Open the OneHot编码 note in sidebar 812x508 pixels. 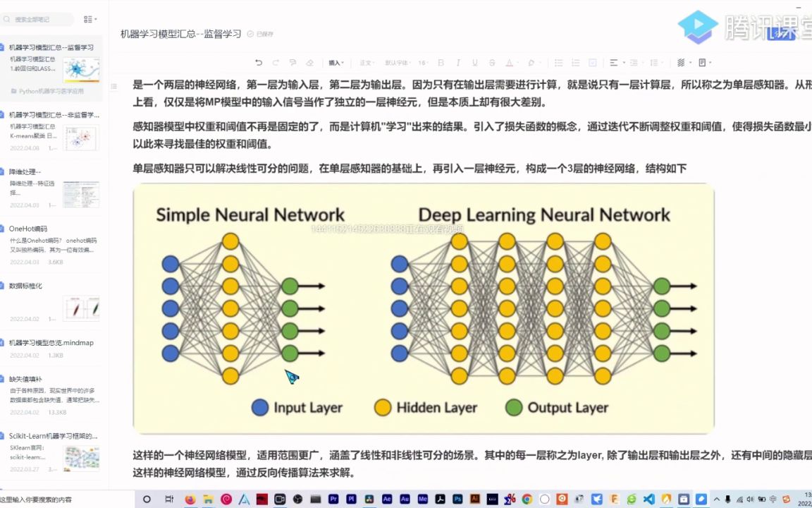coord(28,228)
